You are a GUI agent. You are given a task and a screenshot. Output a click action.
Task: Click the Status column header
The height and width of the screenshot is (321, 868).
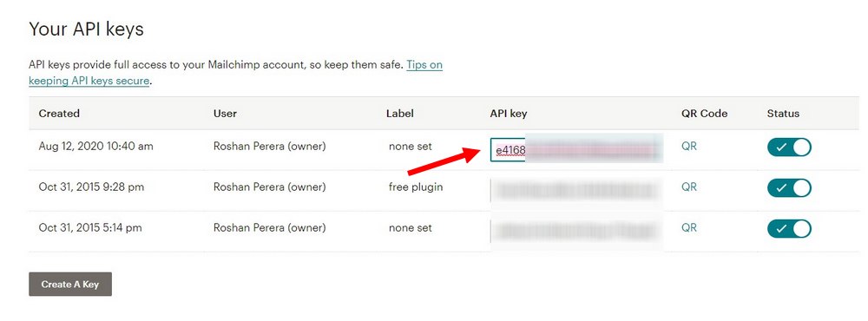point(783,114)
